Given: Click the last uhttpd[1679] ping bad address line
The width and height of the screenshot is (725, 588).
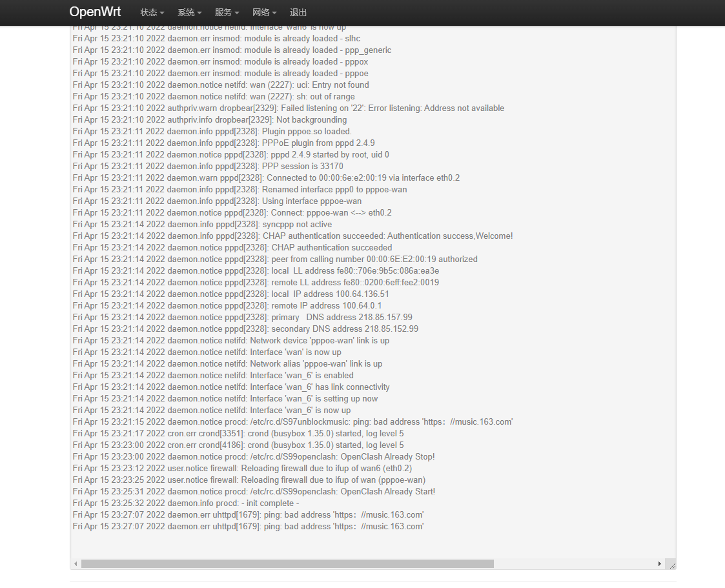Looking at the screenshot, I should (x=249, y=526).
